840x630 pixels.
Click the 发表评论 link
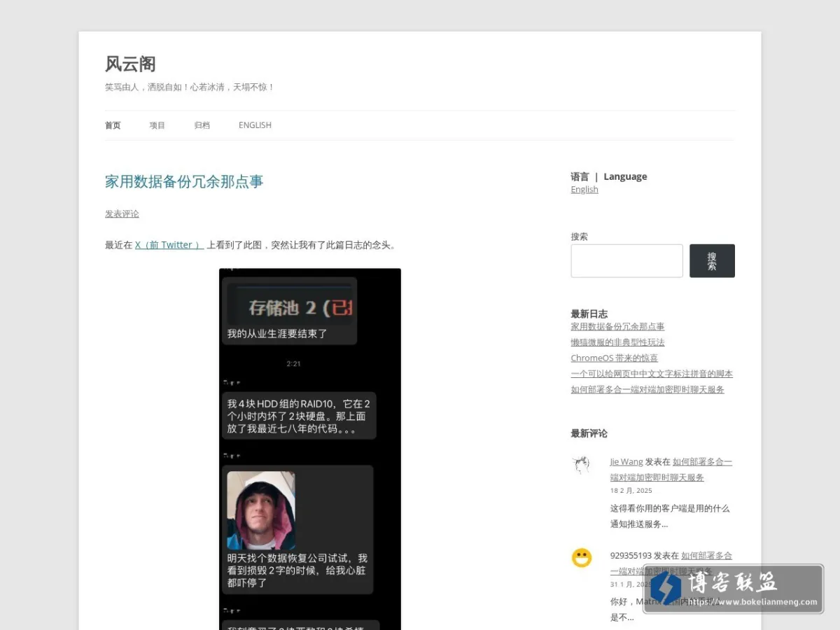click(x=122, y=213)
